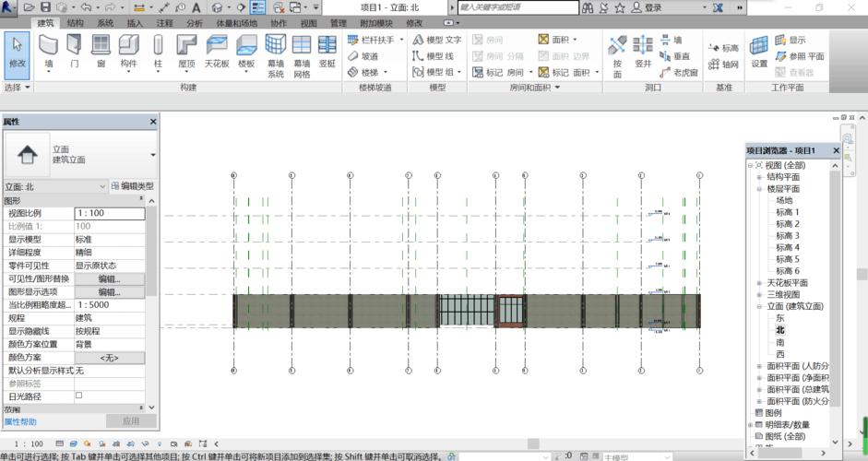The image size is (868, 461).
Task: Open the 立面: 北 view dropdown
Action: point(54,186)
